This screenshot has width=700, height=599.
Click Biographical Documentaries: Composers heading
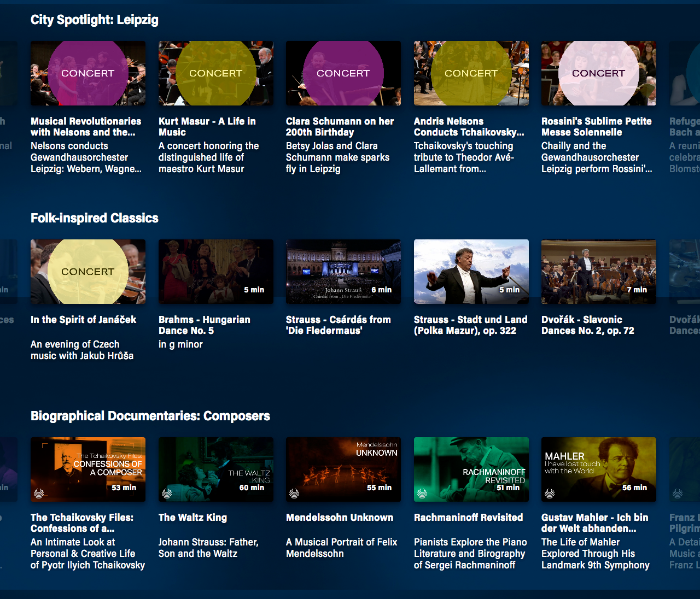(x=150, y=416)
